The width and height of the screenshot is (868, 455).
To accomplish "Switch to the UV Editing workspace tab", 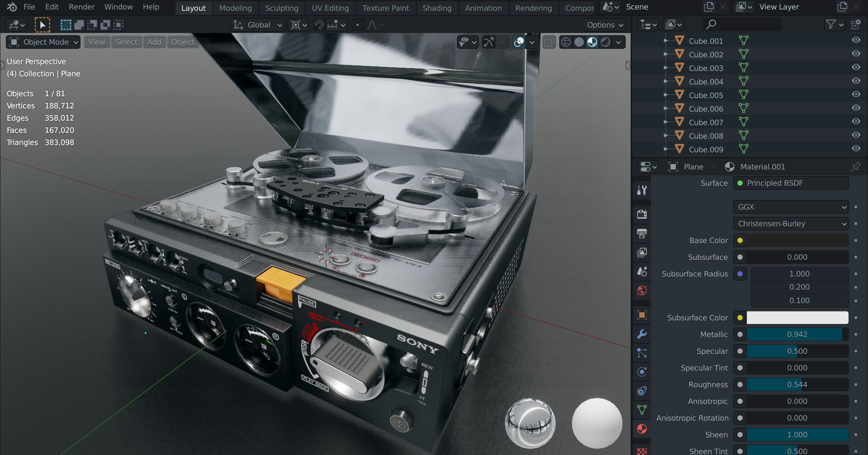I will click(330, 8).
